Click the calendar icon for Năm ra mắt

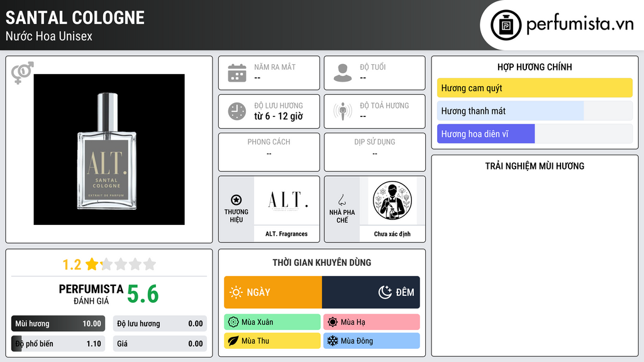[x=237, y=73]
